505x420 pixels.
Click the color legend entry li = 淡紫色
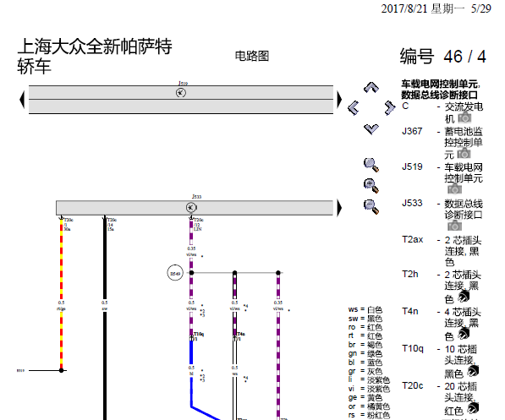click(369, 380)
